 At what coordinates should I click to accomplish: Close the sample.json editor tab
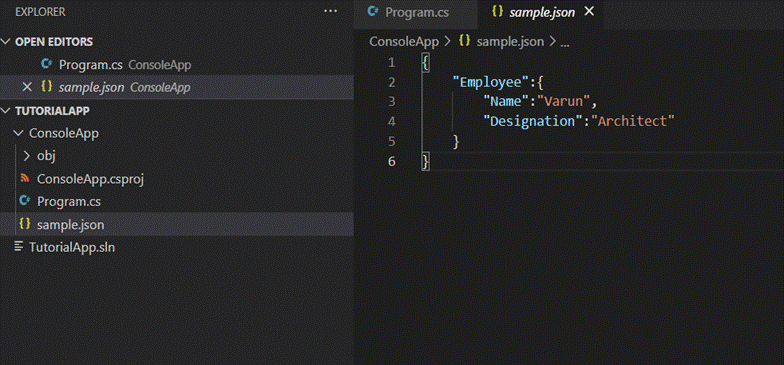pos(590,11)
